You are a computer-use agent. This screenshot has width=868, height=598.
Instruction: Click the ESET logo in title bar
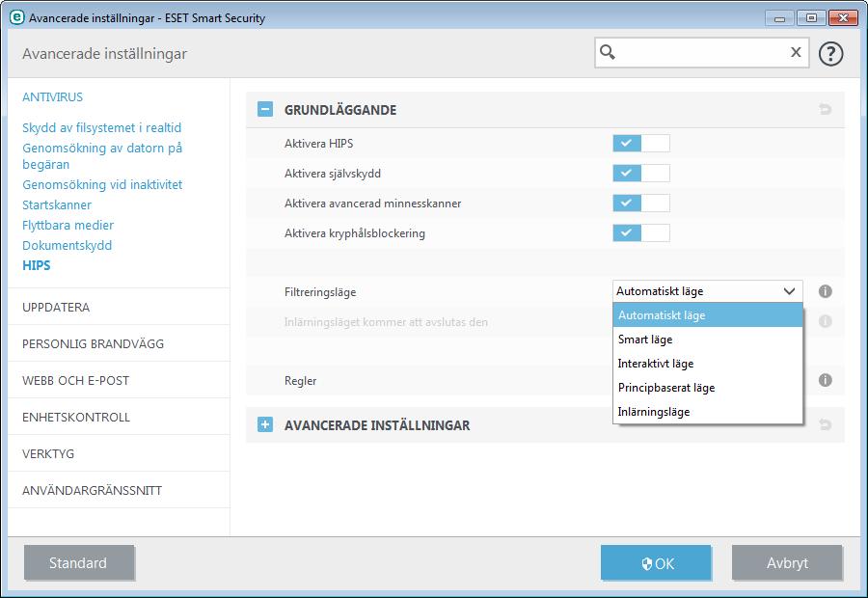[17, 17]
